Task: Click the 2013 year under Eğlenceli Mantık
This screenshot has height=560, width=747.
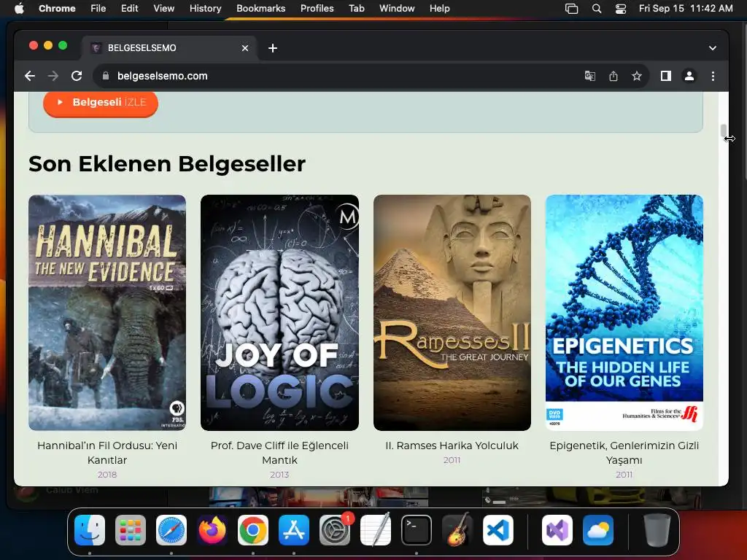Action: [279, 474]
